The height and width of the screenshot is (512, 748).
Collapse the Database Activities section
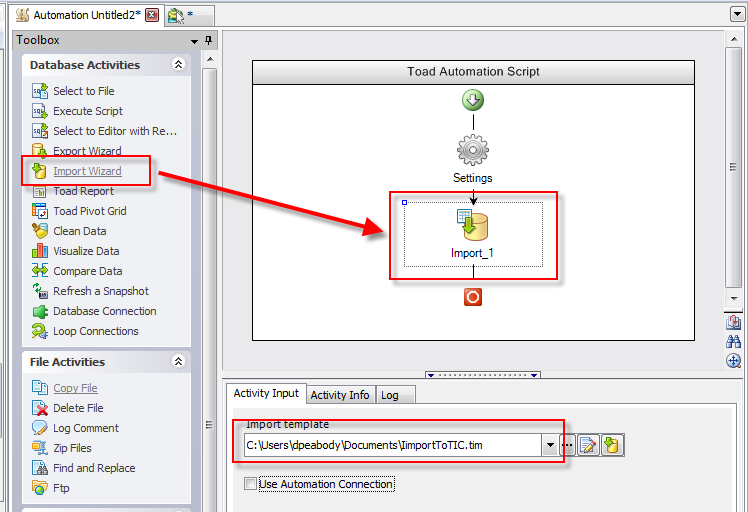(178, 64)
